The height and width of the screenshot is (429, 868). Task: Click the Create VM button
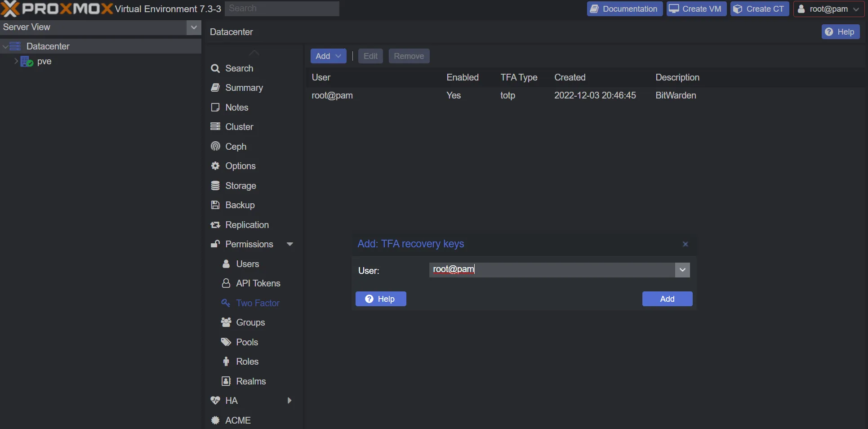696,9
